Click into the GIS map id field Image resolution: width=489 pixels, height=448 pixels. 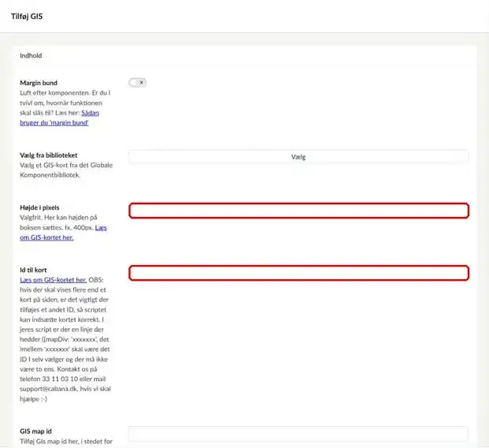pos(298,434)
